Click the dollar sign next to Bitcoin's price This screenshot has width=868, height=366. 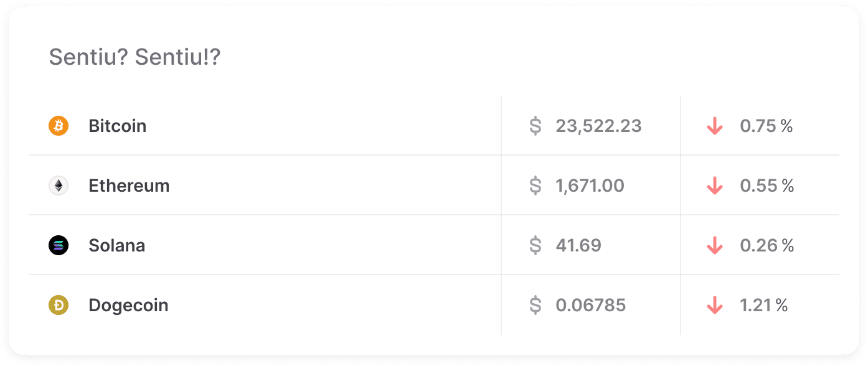point(534,126)
